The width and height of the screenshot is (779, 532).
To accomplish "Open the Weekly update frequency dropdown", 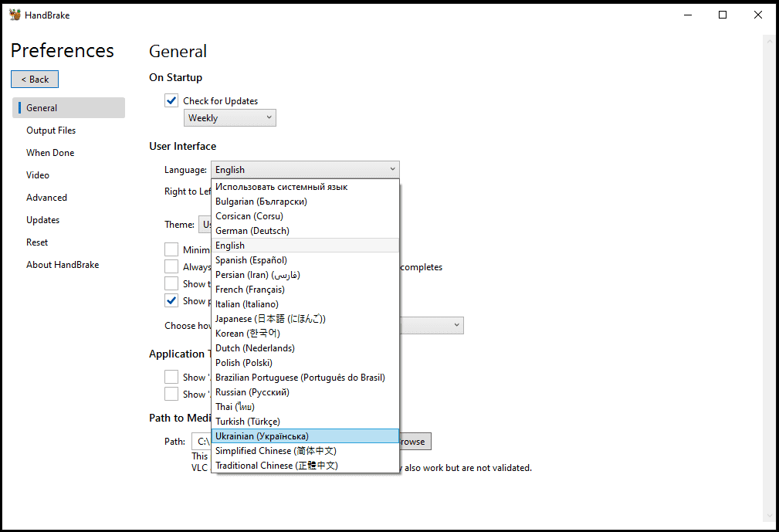I will [230, 117].
